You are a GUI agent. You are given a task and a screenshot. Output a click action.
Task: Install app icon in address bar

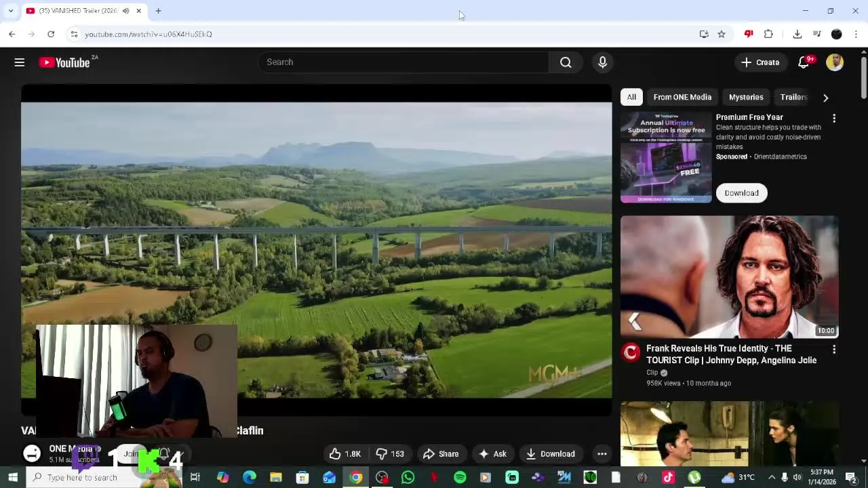(704, 34)
